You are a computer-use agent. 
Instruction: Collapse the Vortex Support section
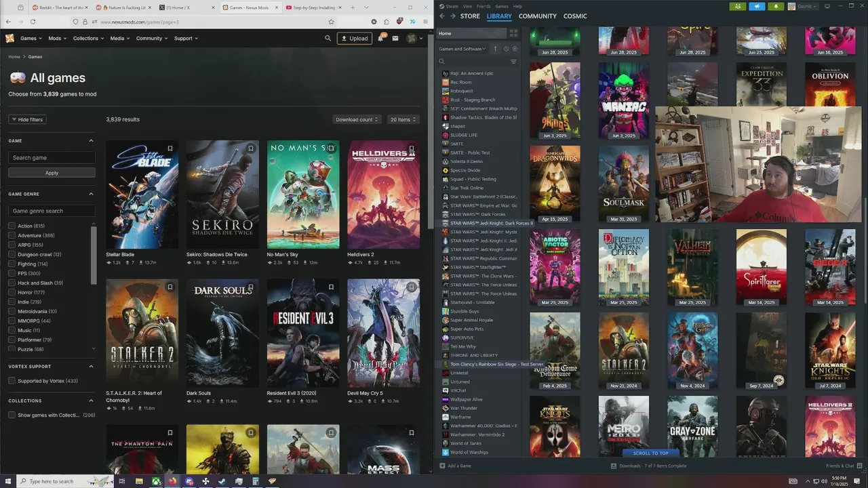point(91,366)
